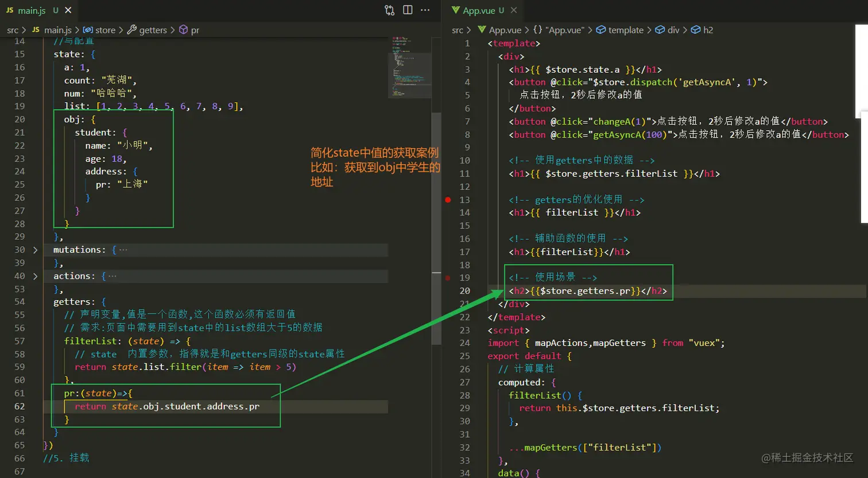Click the main.js vertical scrollbar
Screen dimensions: 868x478
pos(436,228)
